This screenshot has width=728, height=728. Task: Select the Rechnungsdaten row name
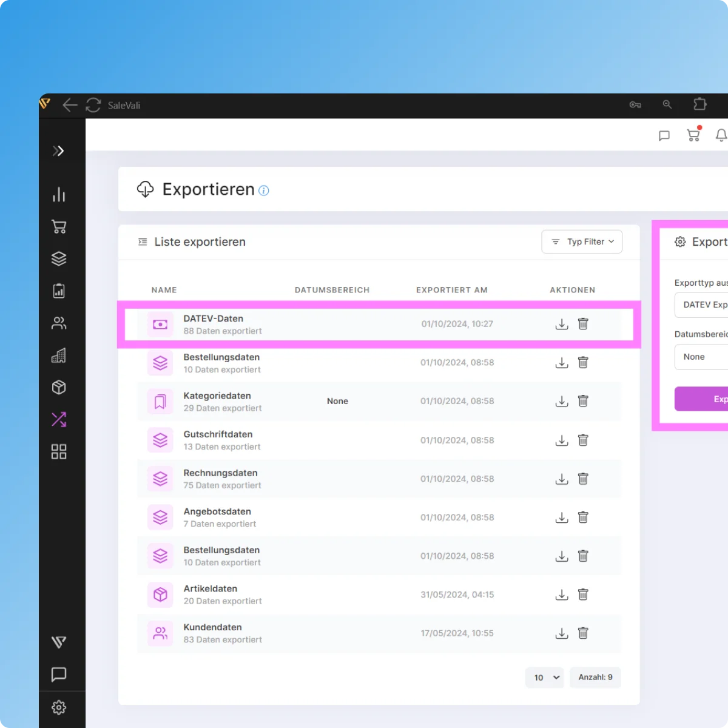pyautogui.click(x=220, y=473)
